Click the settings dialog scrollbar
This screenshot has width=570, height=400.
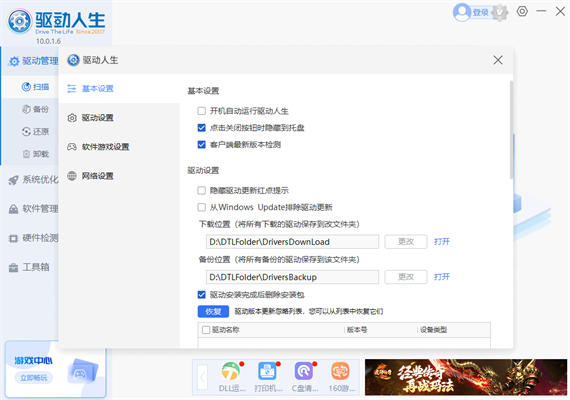pyautogui.click(x=511, y=130)
